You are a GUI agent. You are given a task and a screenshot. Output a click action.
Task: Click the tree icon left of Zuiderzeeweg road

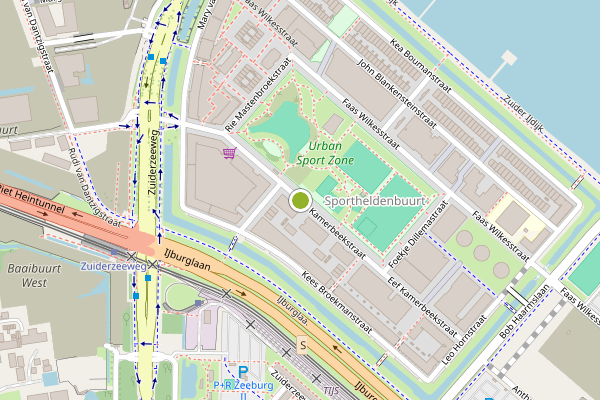pos(126,318)
